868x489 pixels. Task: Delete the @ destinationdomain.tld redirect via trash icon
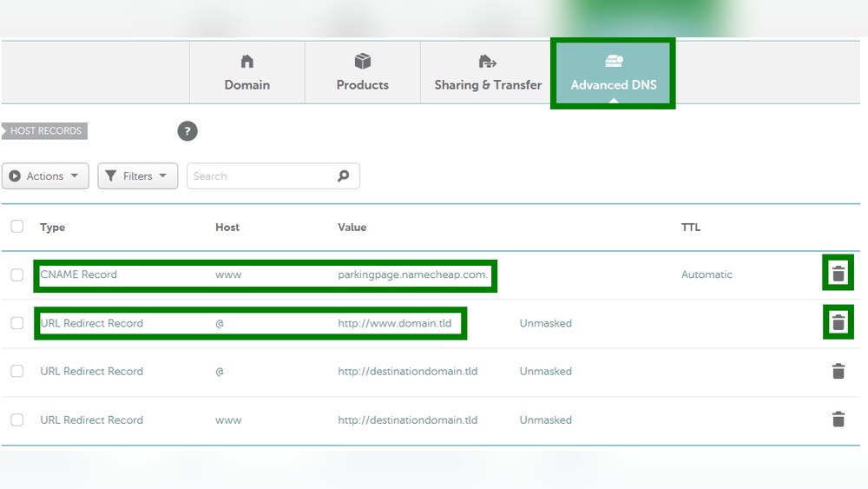click(x=838, y=371)
